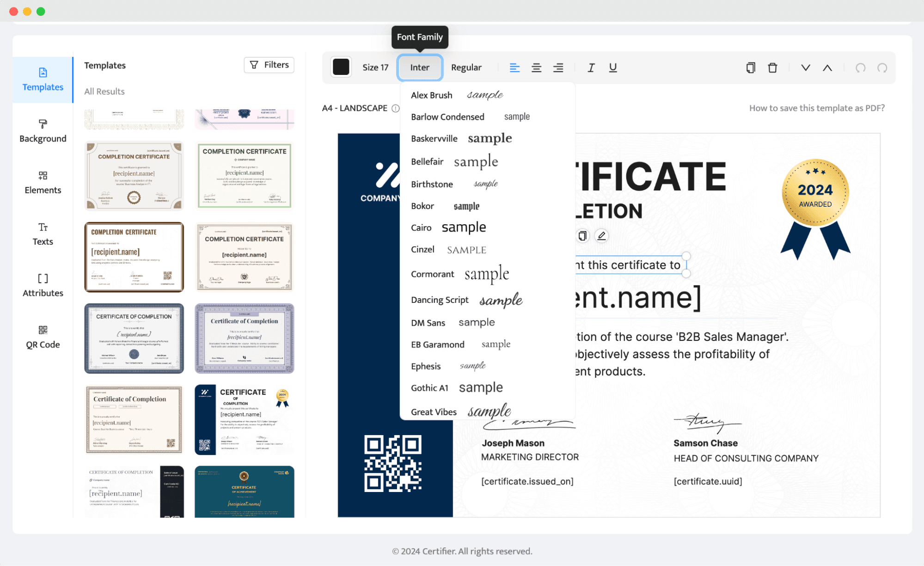Open the QR Code panel
Image resolution: width=924 pixels, height=566 pixels.
(43, 337)
